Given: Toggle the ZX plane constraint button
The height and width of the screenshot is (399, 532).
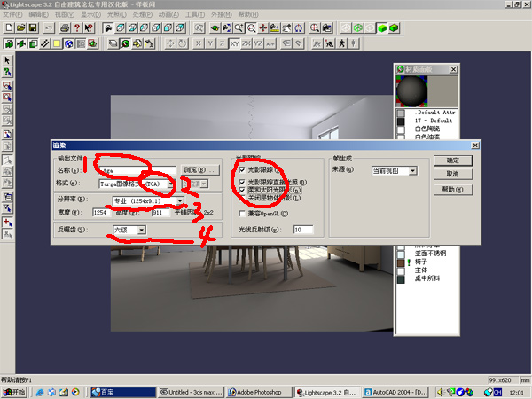Looking at the screenshot, I should 246,44.
